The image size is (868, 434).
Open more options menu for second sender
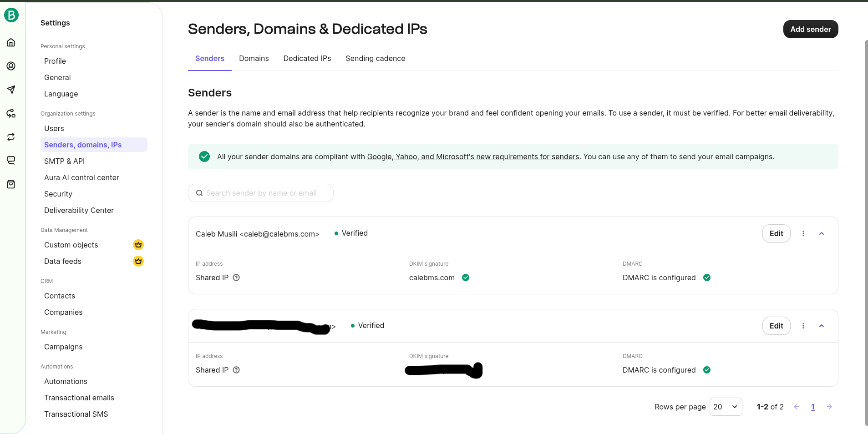(803, 326)
